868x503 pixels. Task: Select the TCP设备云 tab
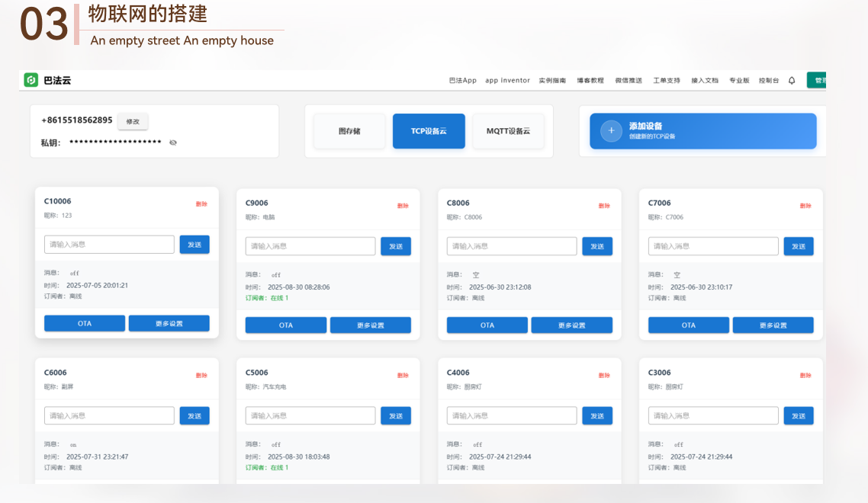(429, 131)
